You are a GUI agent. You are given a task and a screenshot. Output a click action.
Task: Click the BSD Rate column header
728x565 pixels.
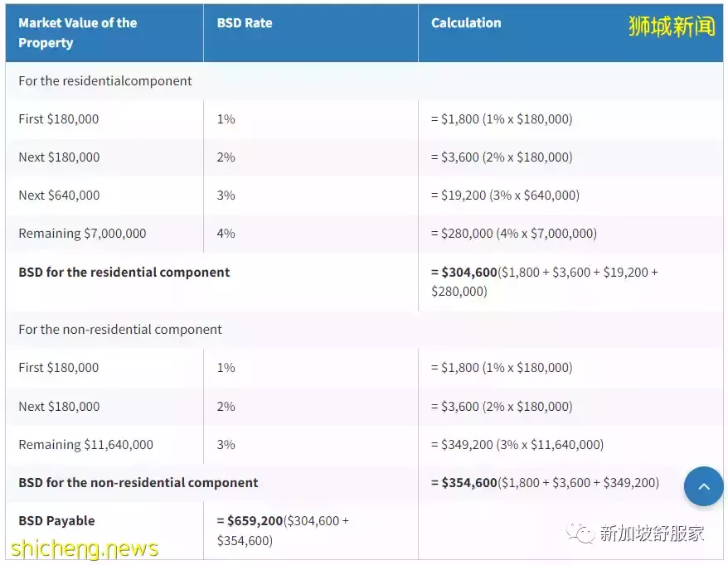click(x=245, y=23)
